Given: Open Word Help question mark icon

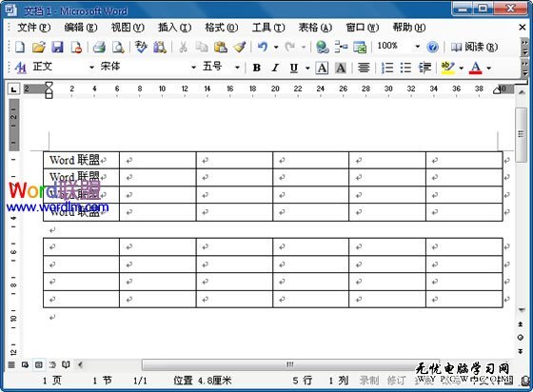Looking at the screenshot, I should 432,47.
